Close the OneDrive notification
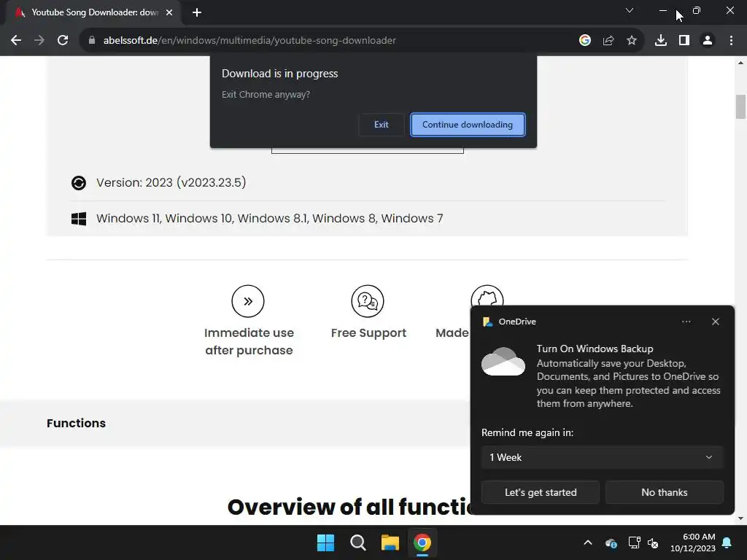Image resolution: width=747 pixels, height=560 pixels. click(715, 322)
